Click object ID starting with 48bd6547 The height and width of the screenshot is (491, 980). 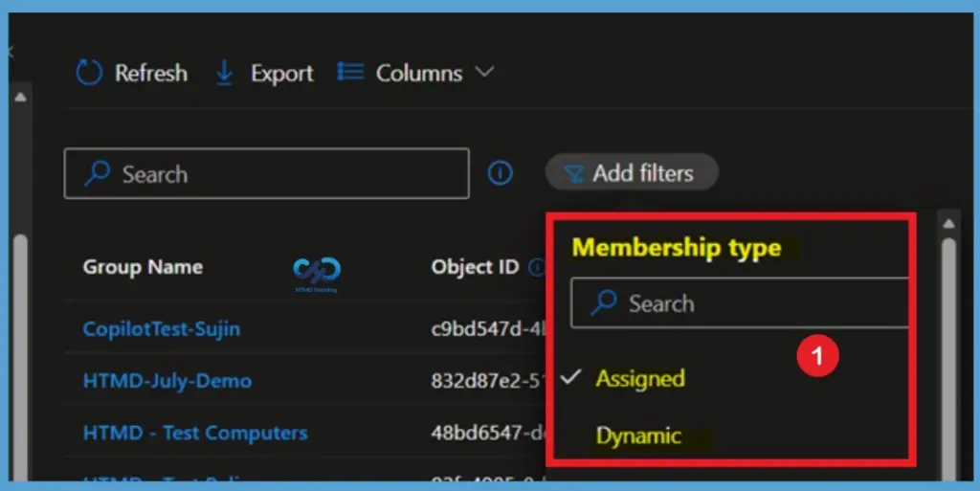[x=488, y=433]
